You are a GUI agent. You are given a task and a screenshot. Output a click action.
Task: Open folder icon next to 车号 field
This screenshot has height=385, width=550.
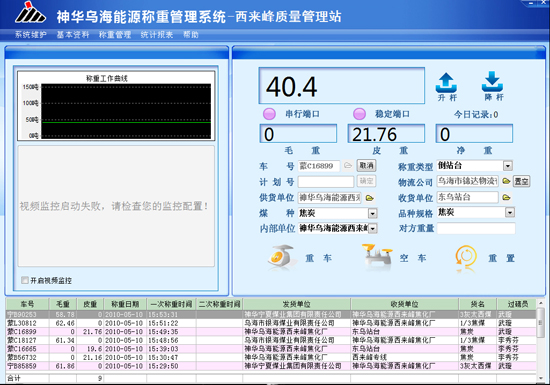(348, 166)
